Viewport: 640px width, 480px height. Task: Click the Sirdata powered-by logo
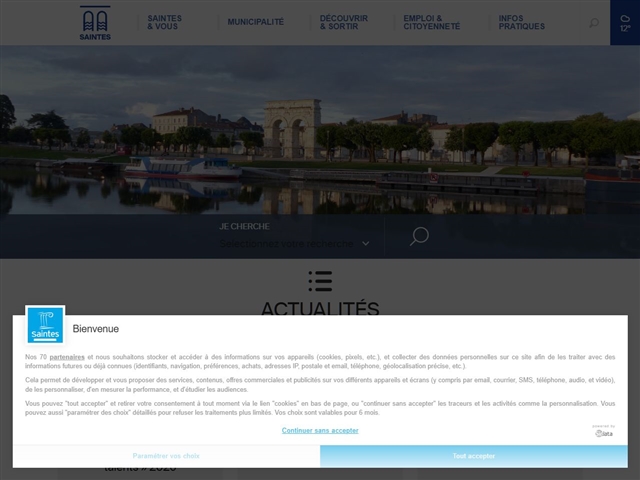pos(603,430)
